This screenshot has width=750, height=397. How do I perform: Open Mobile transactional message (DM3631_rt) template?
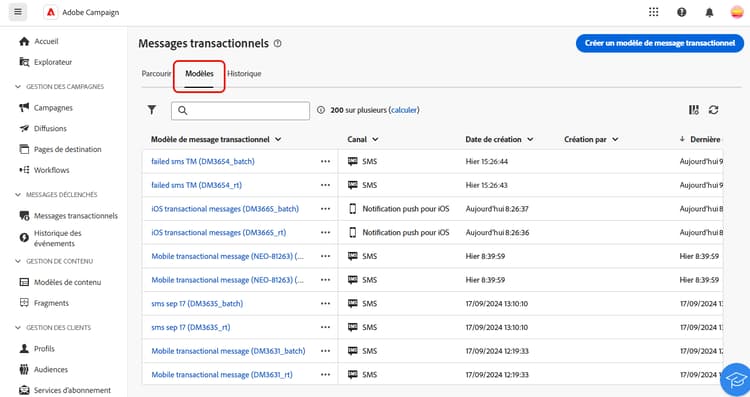[222, 375]
